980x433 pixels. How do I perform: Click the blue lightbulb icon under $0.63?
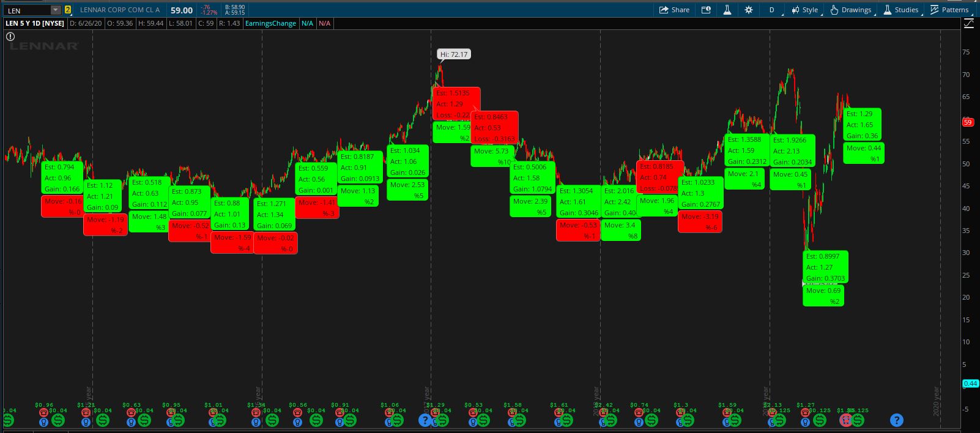(131, 421)
